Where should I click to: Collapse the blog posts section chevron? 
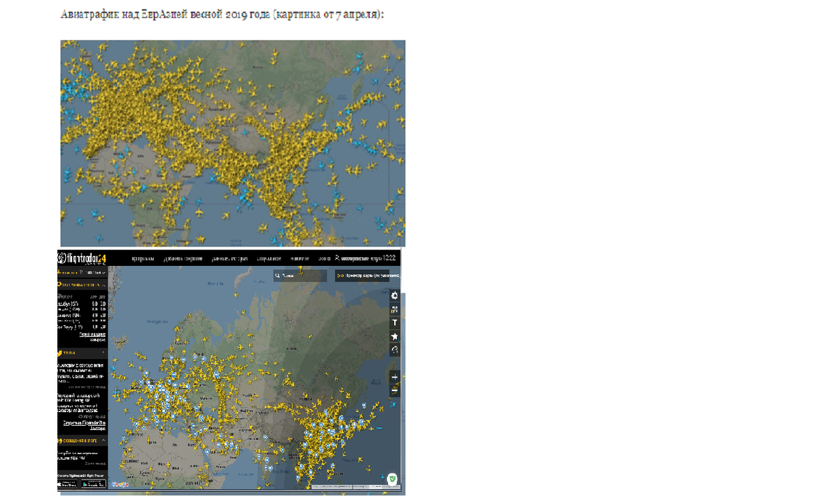click(x=103, y=440)
